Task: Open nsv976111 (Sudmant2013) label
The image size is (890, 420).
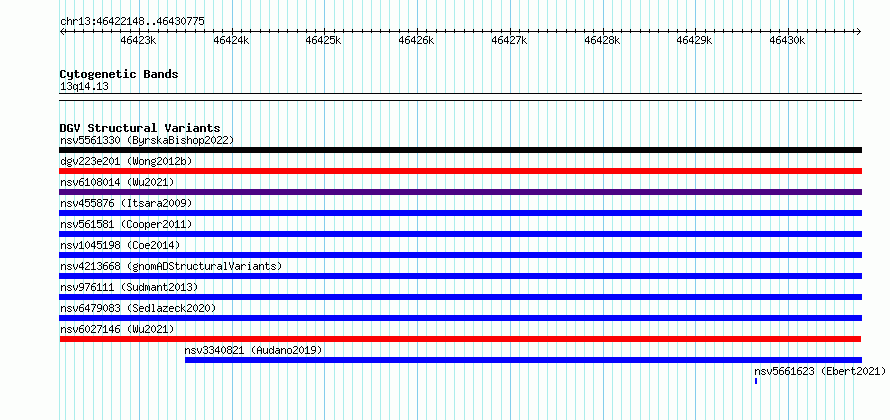Action: [x=129, y=287]
